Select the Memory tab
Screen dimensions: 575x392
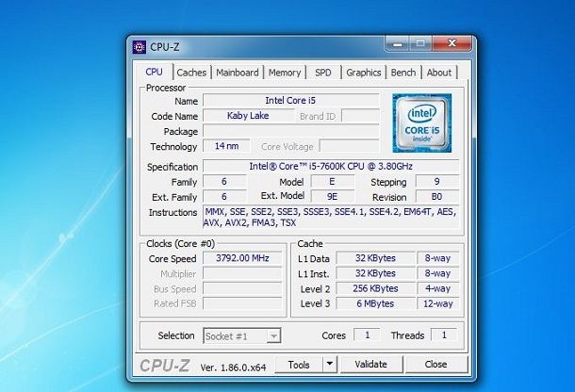[285, 73]
